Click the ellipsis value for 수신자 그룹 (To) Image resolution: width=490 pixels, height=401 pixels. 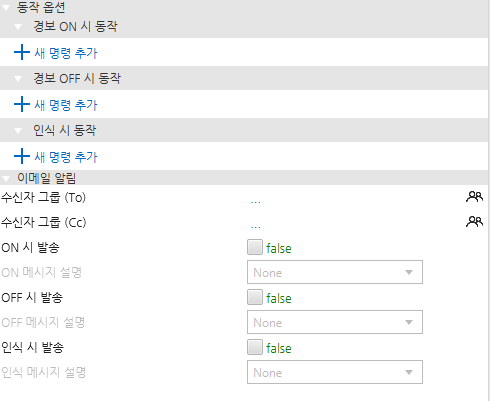click(255, 201)
